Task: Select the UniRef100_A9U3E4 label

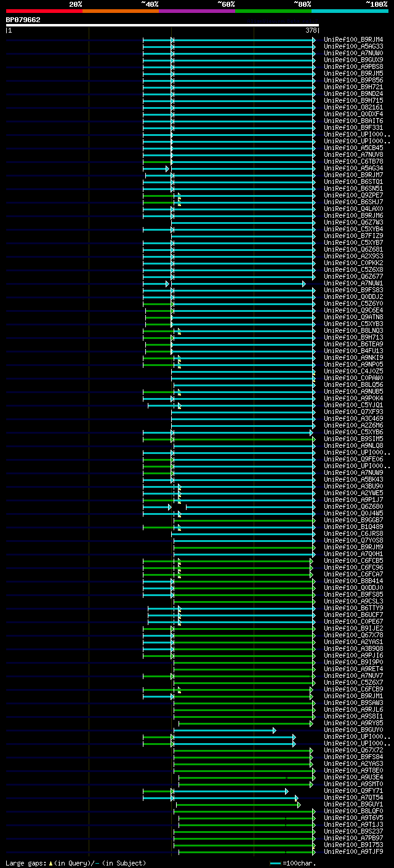Action: click(x=353, y=777)
